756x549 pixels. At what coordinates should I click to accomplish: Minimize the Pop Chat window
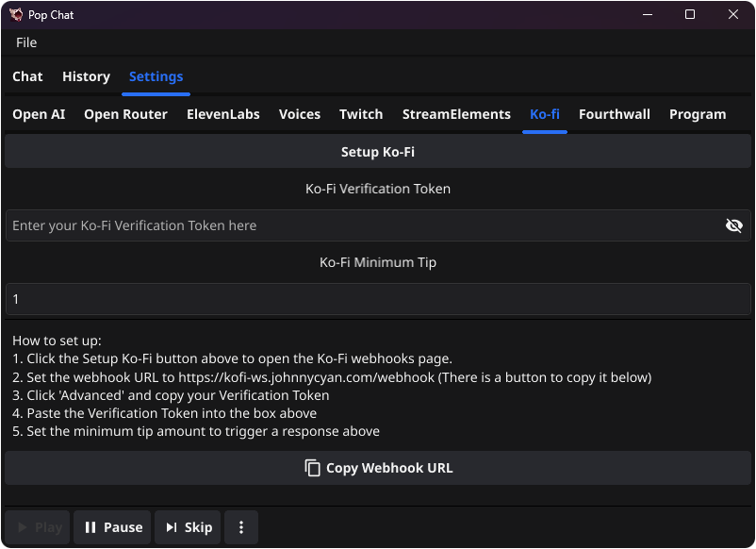pyautogui.click(x=648, y=14)
